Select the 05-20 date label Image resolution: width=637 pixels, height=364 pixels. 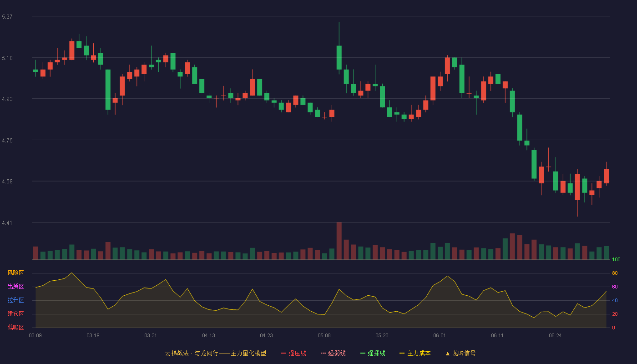point(382,335)
